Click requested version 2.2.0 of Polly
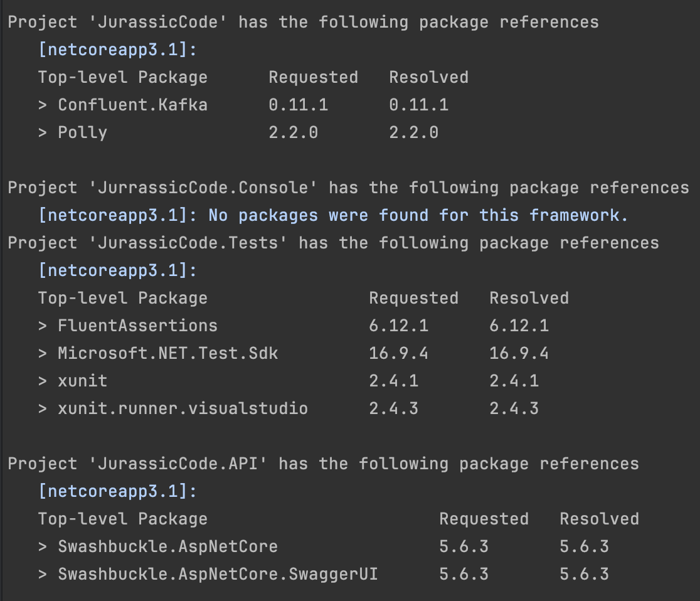 (294, 132)
